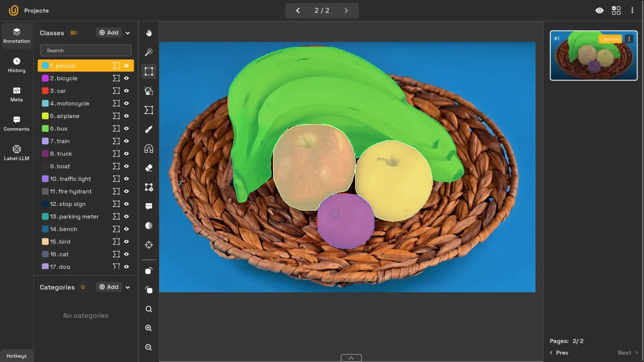This screenshot has width=644, height=362.
Task: Select the Polygon annotation tool
Action: (x=149, y=110)
